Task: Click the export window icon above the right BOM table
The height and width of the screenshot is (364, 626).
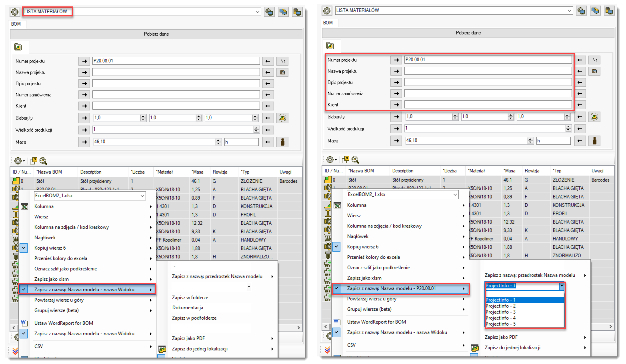Action: click(346, 160)
